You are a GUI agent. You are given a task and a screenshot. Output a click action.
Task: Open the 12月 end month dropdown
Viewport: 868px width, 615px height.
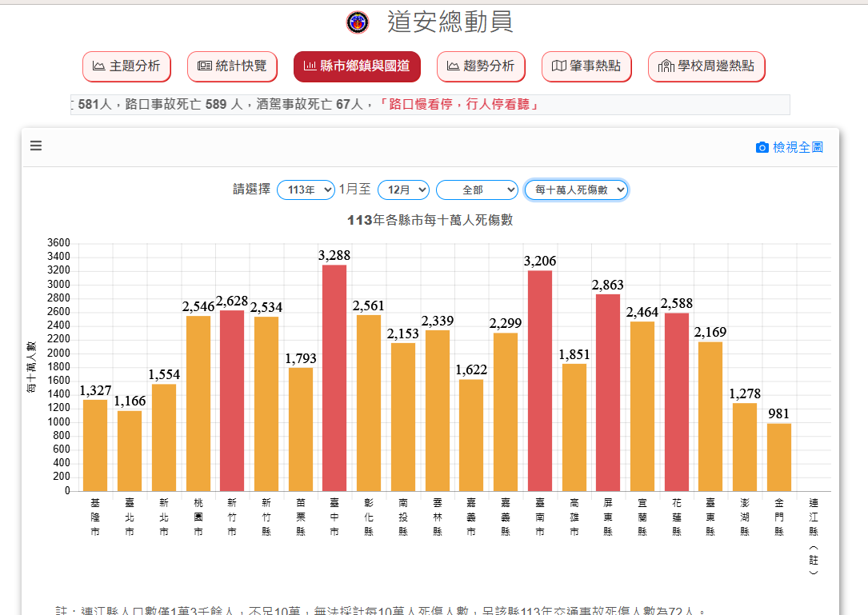403,190
